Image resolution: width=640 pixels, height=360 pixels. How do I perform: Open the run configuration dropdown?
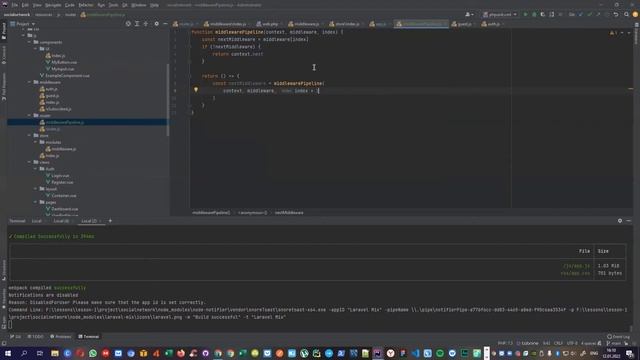tap(500, 15)
